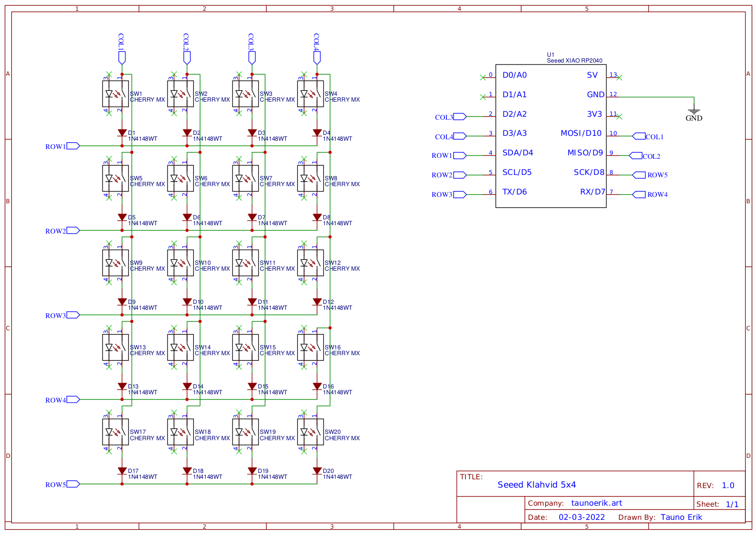
Task: Select the COL1 net port at top
Action: pos(122,58)
